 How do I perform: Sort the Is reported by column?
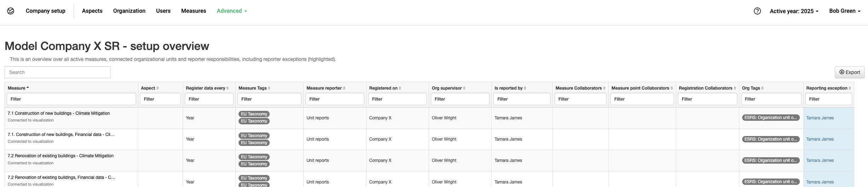click(x=525, y=88)
